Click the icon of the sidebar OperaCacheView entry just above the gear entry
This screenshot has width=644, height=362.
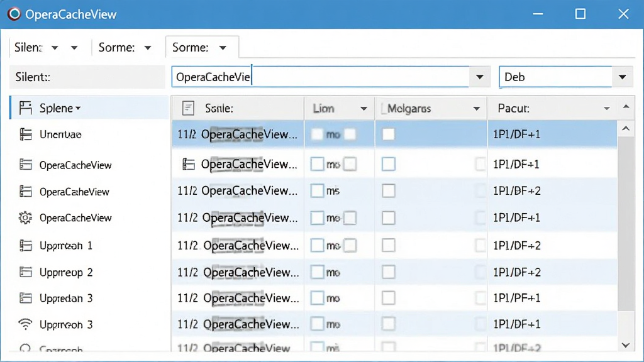25,191
